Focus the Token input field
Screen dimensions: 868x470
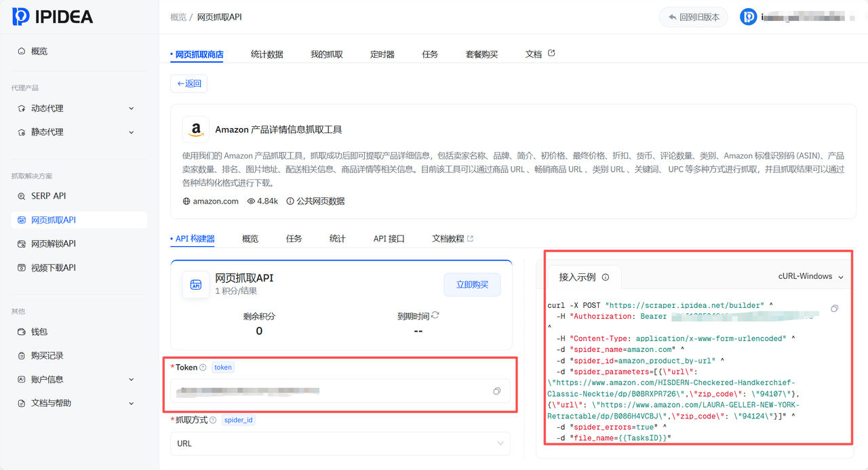[x=340, y=391]
